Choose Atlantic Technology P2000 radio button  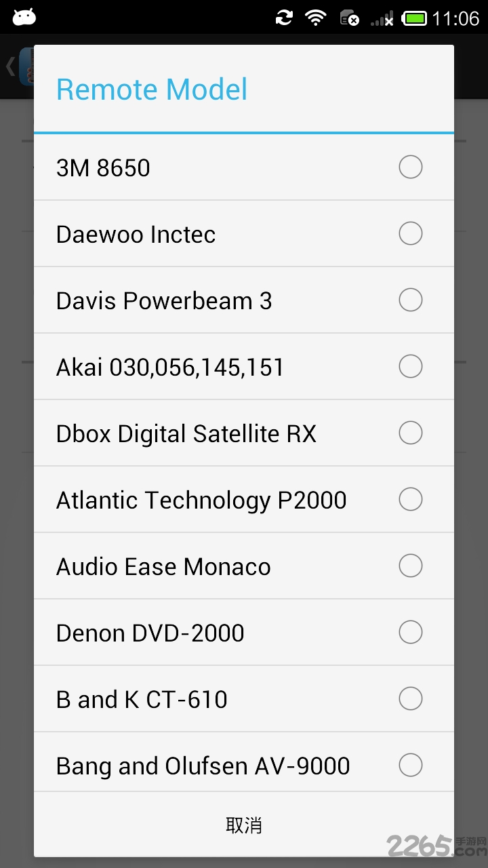(410, 499)
